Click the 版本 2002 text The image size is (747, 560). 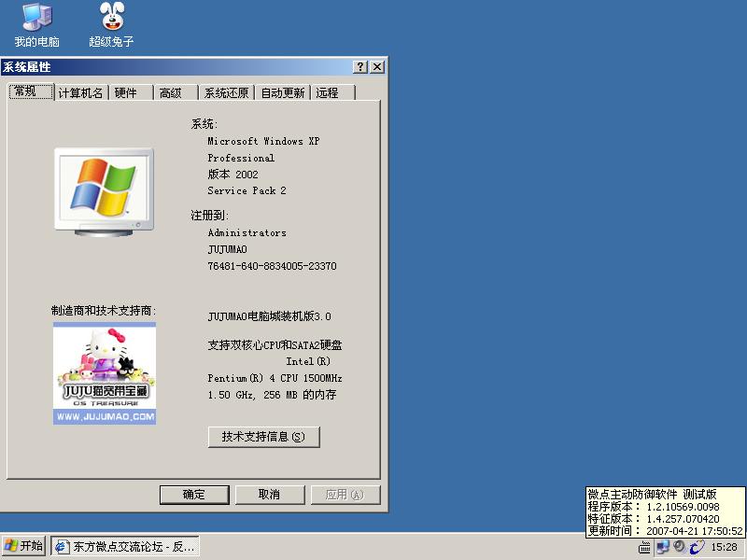(233, 175)
